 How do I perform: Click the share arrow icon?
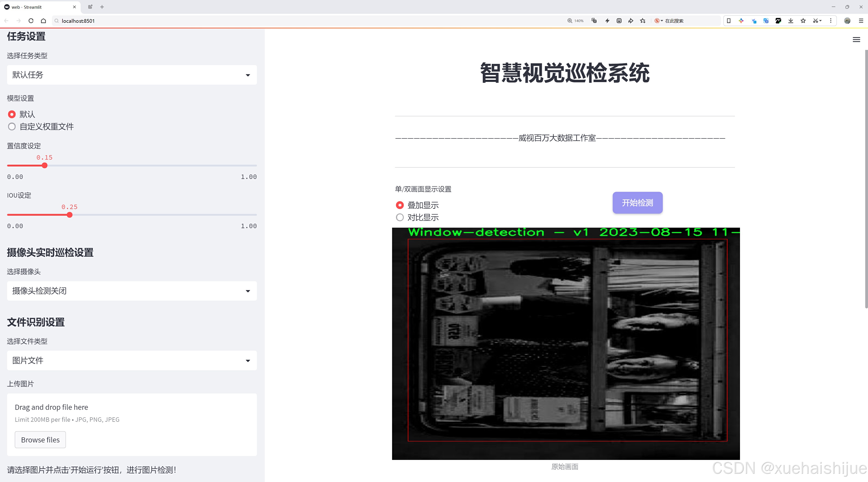point(631,21)
